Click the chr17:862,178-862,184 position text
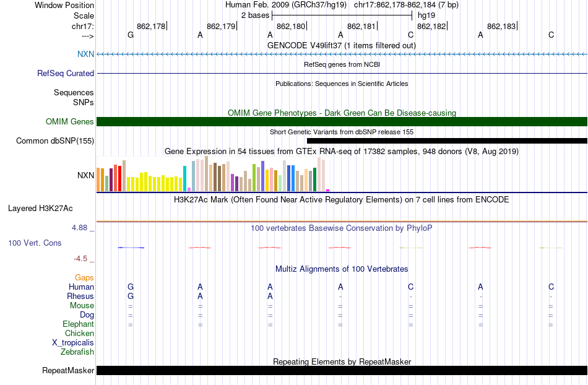The image size is (588, 385). click(x=406, y=5)
